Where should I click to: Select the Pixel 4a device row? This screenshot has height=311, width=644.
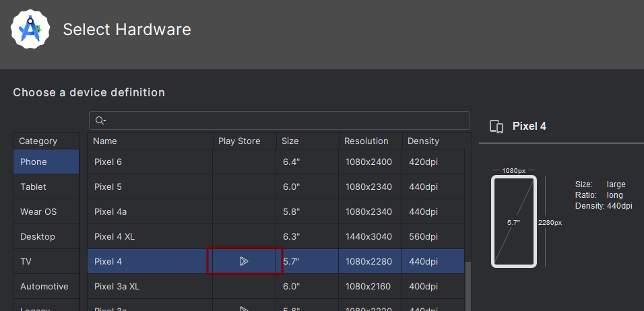276,212
